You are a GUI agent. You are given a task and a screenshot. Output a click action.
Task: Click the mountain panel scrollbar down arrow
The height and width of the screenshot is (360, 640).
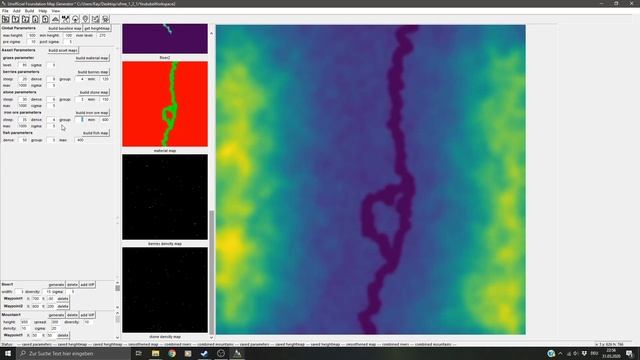(118, 338)
